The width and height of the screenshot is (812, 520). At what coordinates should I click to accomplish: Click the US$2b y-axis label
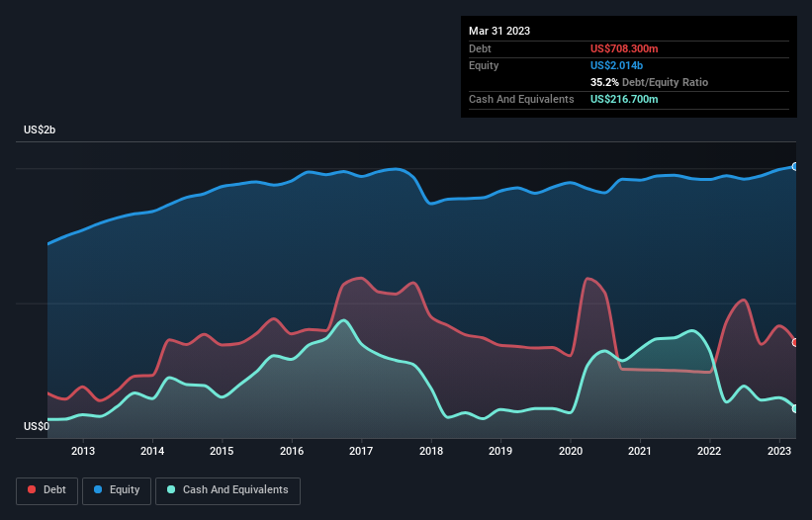pyautogui.click(x=40, y=130)
